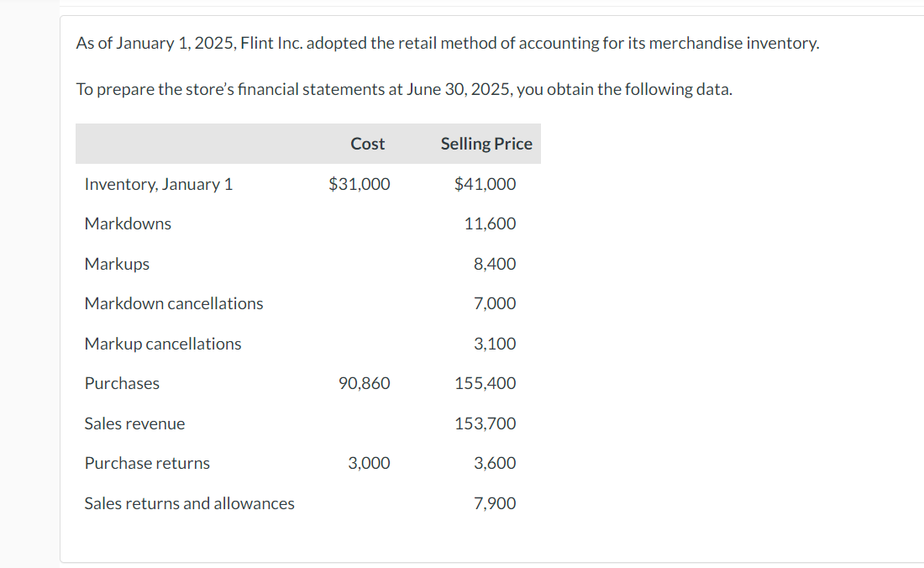
Task: Click the 3,000 purchase returns cost
Action: click(369, 463)
